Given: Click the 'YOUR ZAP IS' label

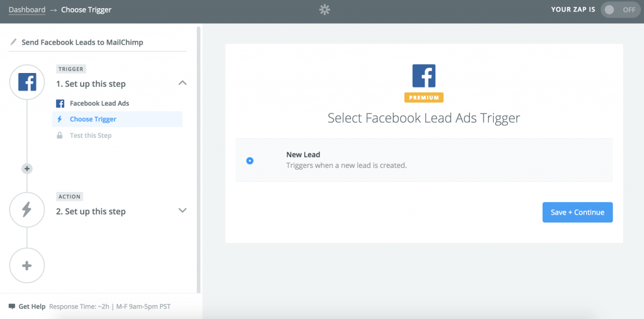Looking at the screenshot, I should pos(573,9).
